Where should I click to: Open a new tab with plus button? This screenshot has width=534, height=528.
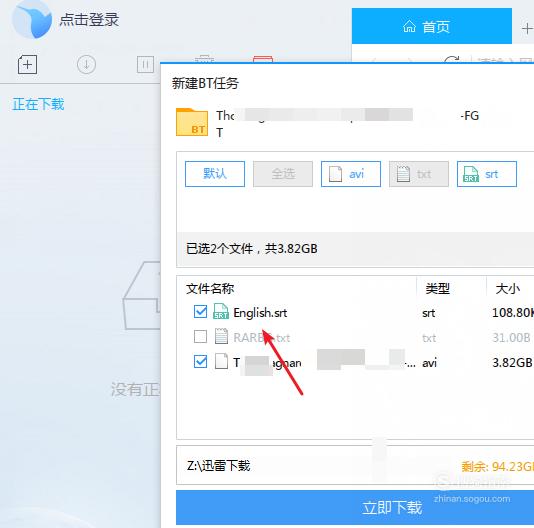527,28
